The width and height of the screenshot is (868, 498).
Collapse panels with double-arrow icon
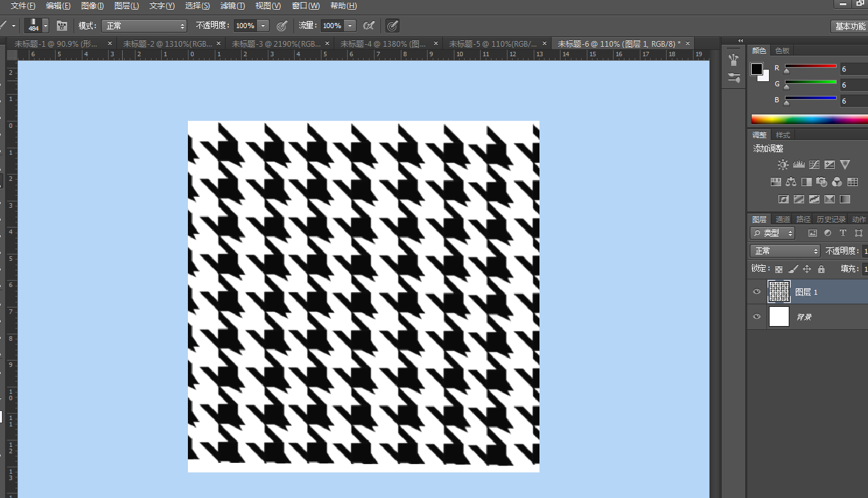point(740,40)
